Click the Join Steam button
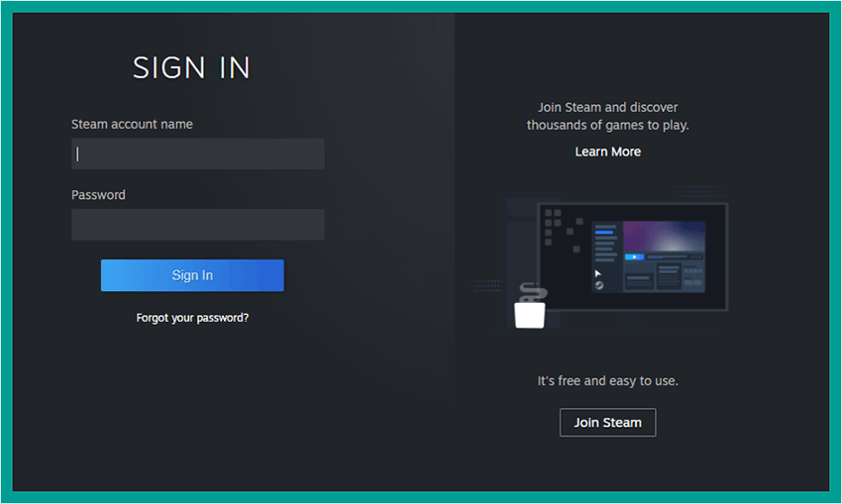Screen dimensions: 842x504 pyautogui.click(x=608, y=423)
